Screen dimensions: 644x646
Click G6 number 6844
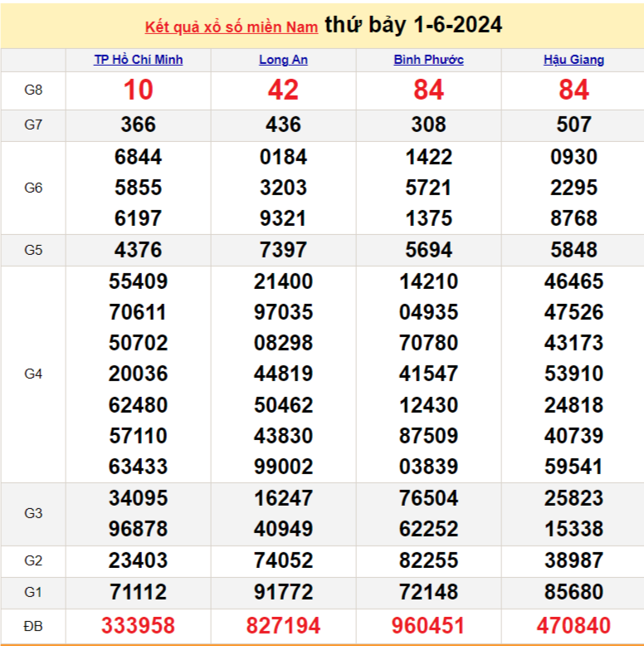[x=139, y=157]
